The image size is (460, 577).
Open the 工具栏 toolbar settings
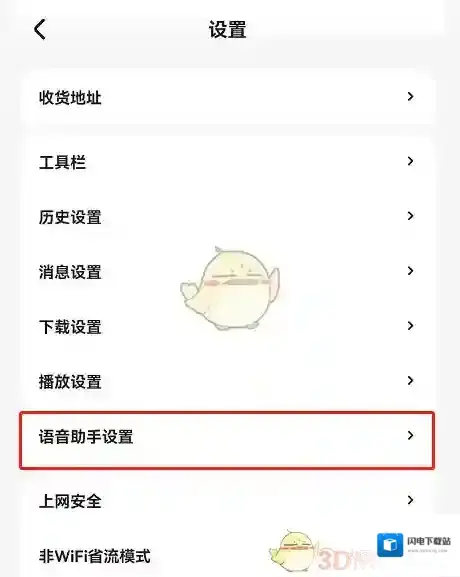tap(227, 162)
